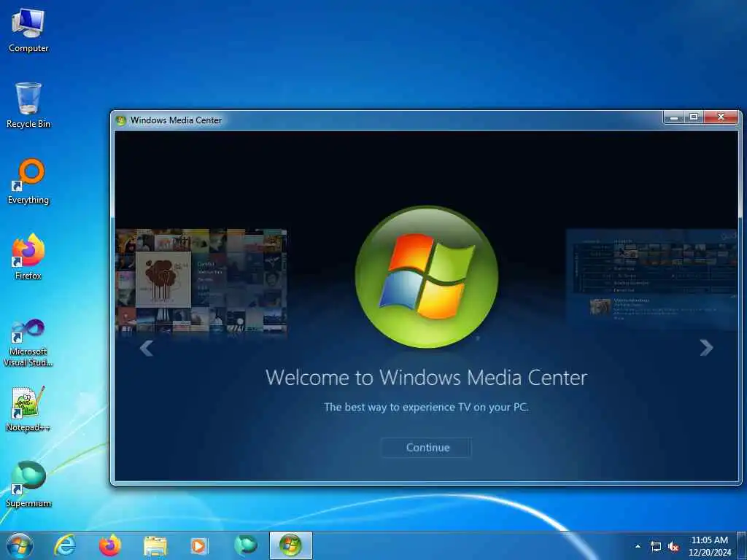Select Windows Media Center taskbar button
This screenshot has width=747, height=560.
pos(290,545)
